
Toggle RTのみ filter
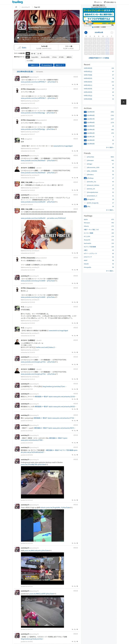tap(54, 57)
